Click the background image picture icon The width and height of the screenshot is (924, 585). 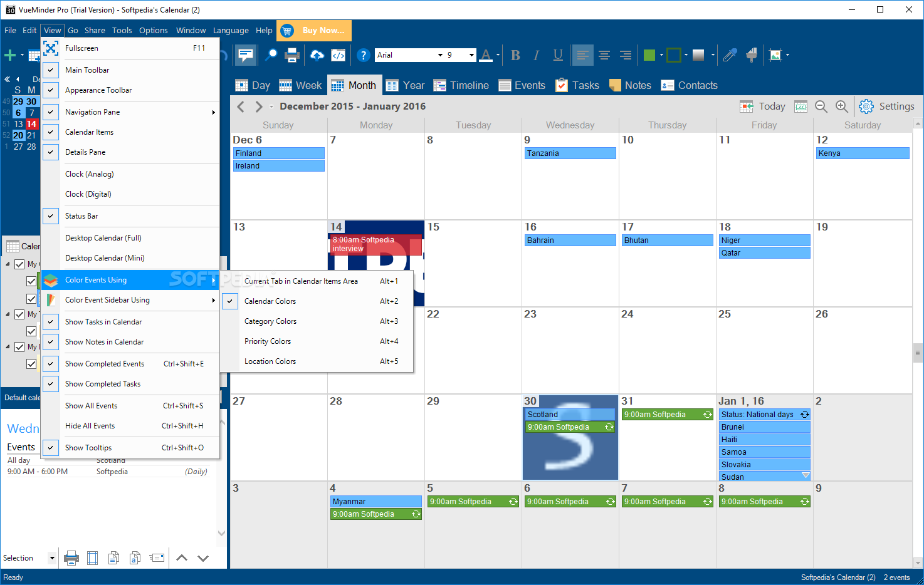(x=775, y=55)
